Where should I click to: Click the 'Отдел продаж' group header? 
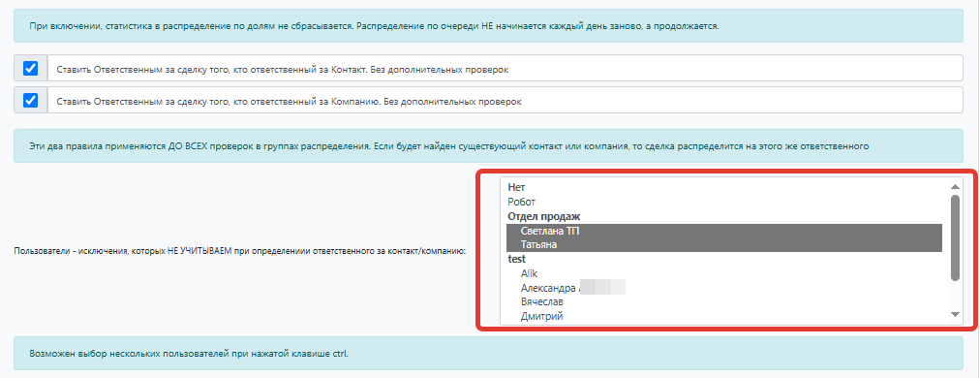(x=724, y=216)
